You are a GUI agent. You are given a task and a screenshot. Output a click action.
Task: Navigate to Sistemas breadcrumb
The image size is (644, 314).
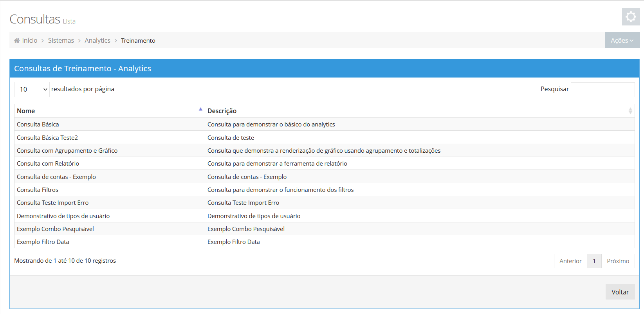61,40
